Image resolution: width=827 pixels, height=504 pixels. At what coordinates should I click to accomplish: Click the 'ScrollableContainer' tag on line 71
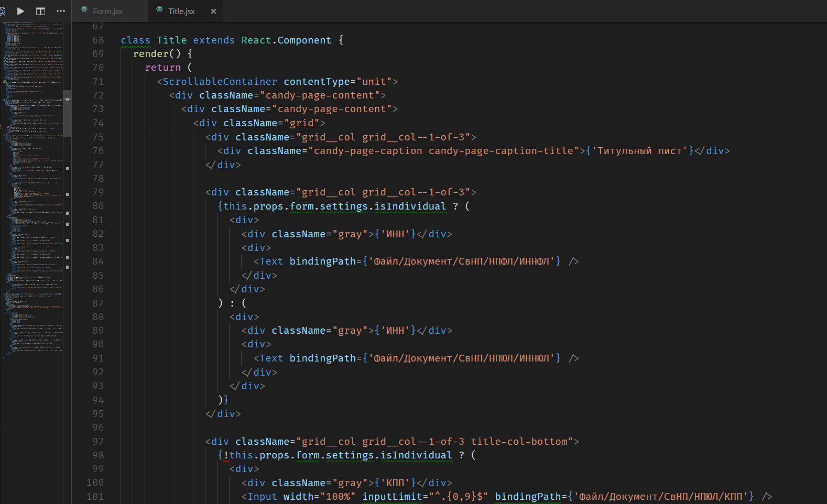(x=220, y=82)
